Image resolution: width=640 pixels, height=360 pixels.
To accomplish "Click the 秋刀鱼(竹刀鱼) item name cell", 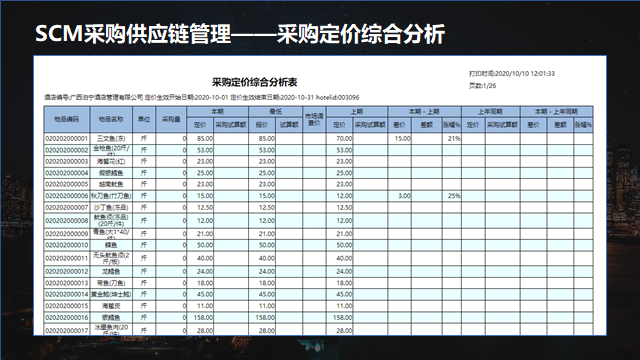I will (111, 196).
